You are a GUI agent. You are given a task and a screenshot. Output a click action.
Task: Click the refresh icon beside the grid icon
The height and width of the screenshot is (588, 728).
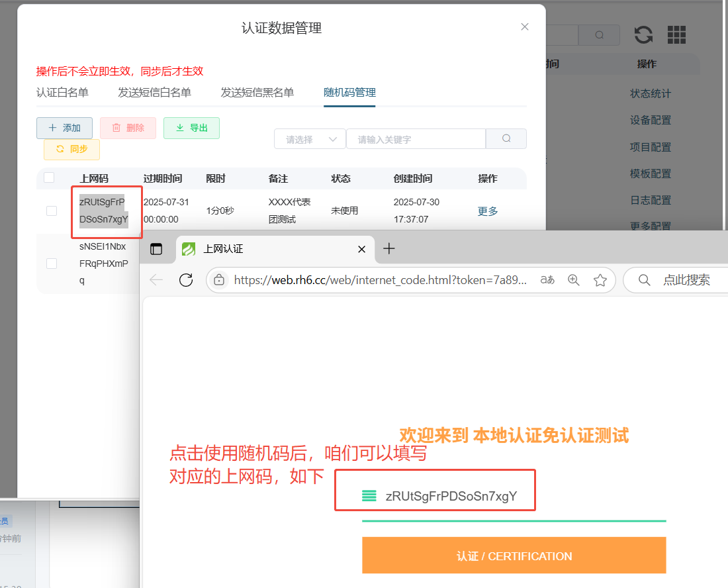pos(643,35)
